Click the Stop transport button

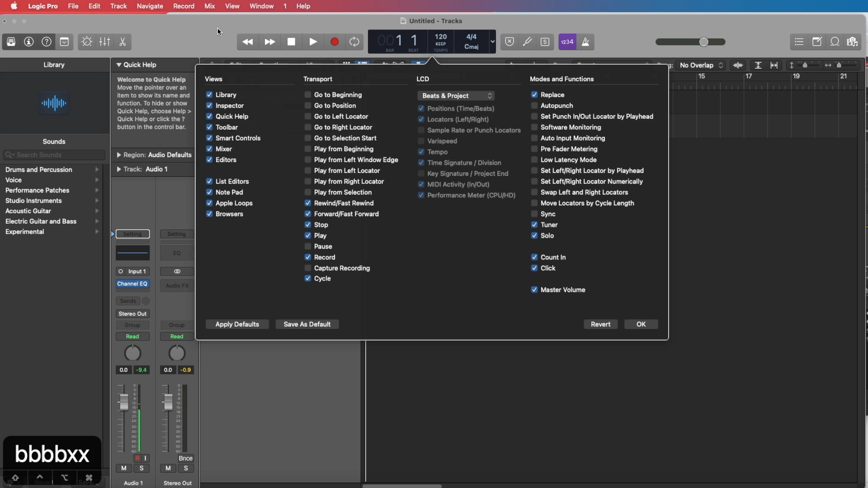[x=292, y=42]
